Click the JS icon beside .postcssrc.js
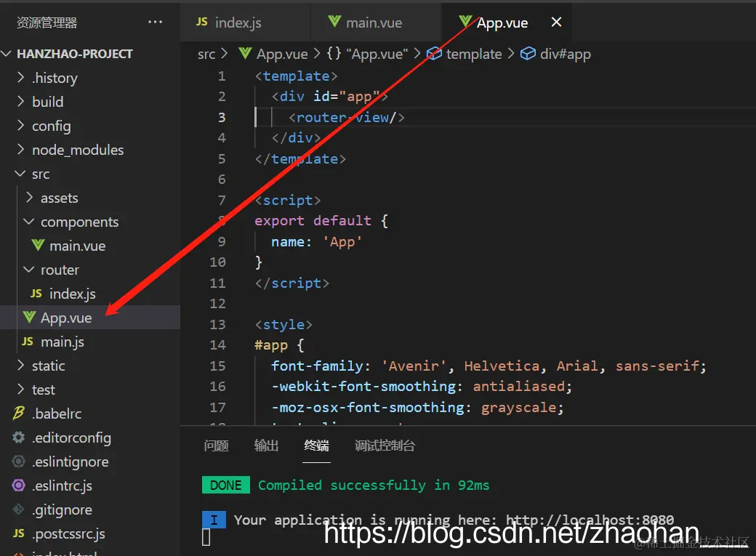 (18, 533)
